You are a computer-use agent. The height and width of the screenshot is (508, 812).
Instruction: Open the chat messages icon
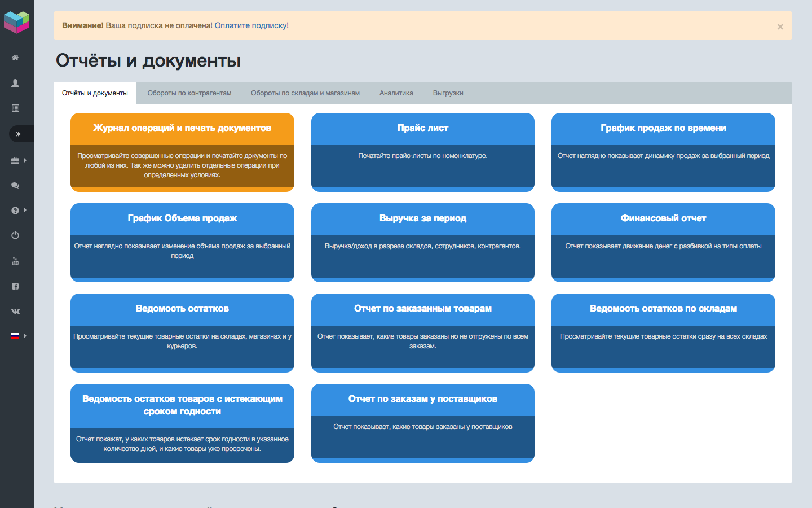15,185
